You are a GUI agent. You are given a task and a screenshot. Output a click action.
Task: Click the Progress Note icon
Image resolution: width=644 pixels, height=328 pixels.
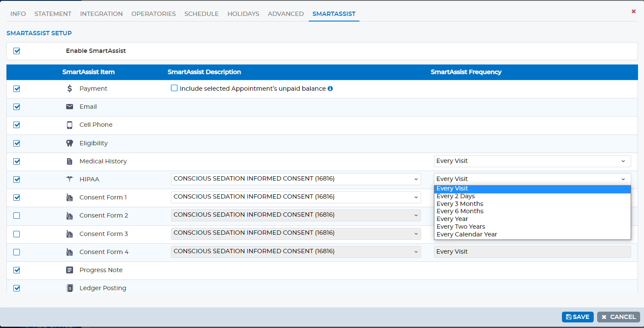tap(70, 270)
